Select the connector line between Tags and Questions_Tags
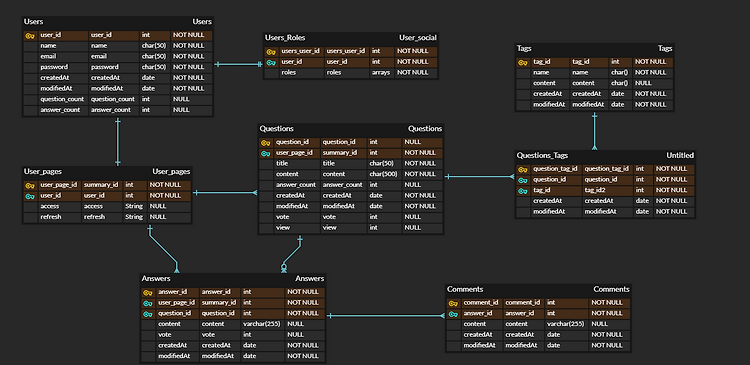750x365 pixels. 595,131
